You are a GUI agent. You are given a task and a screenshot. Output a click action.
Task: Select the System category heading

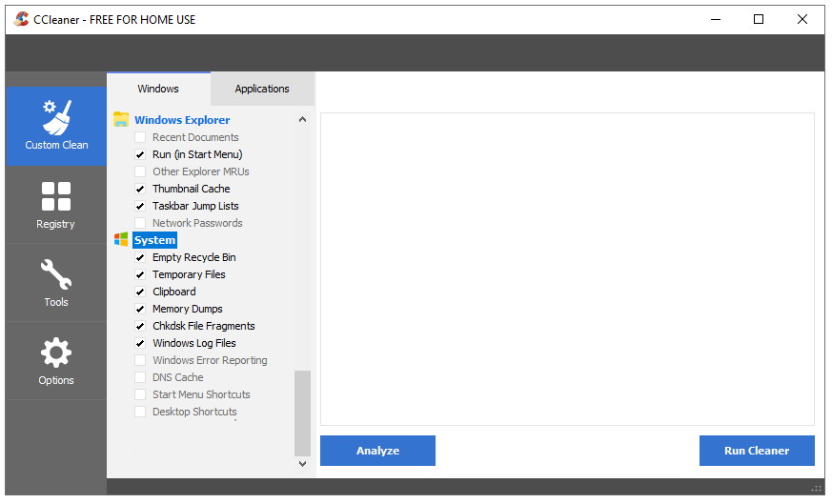click(154, 240)
